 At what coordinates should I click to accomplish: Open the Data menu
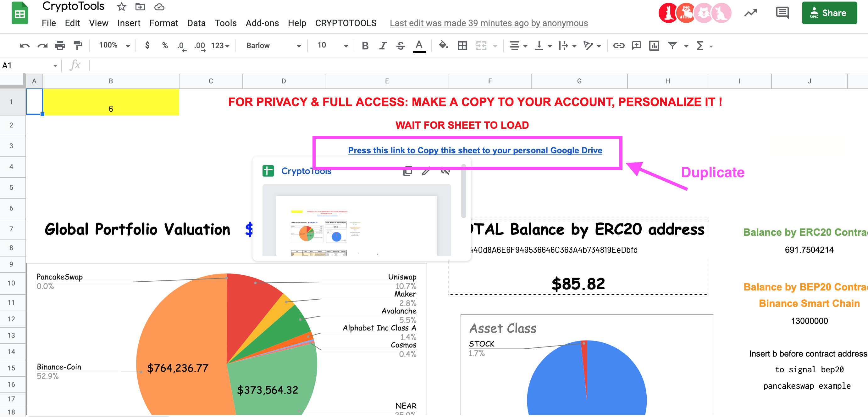(196, 23)
